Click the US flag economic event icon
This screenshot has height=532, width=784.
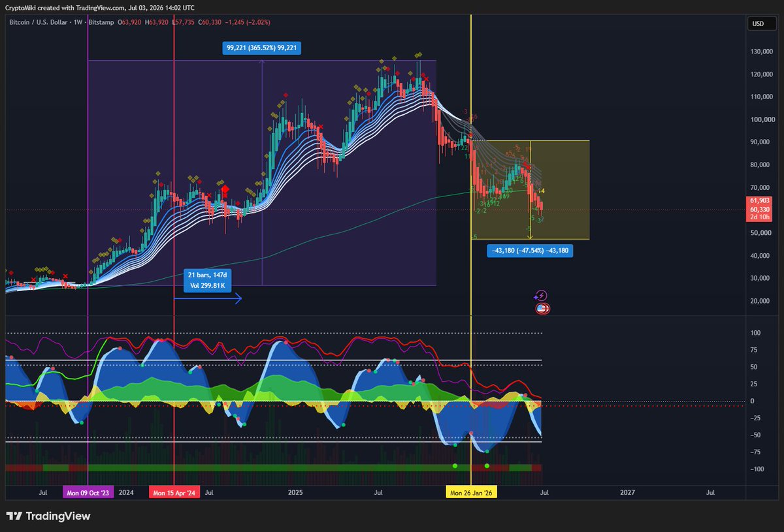(543, 308)
